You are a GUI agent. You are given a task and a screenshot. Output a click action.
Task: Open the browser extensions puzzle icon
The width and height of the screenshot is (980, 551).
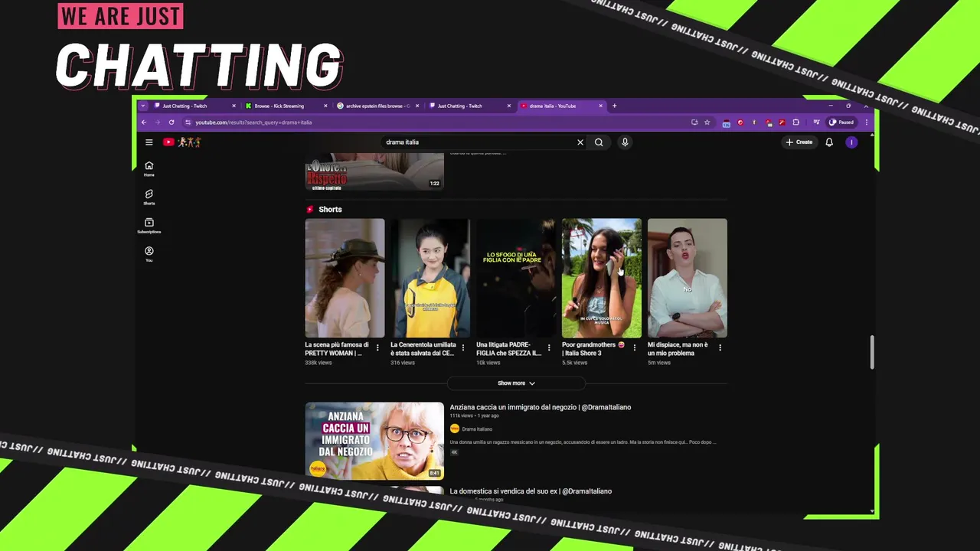click(x=796, y=122)
